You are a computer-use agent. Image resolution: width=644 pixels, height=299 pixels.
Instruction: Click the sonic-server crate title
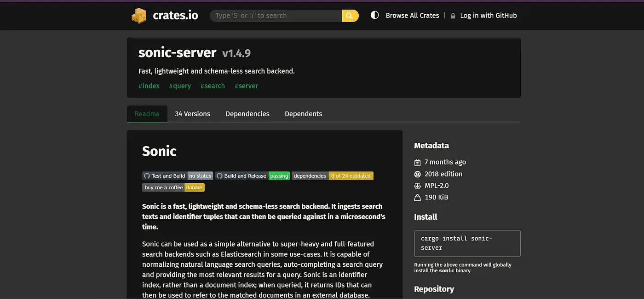177,53
